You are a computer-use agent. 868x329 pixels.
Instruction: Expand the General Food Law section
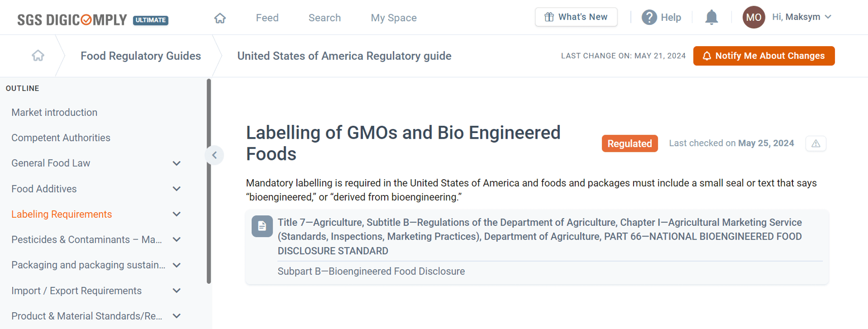(177, 163)
